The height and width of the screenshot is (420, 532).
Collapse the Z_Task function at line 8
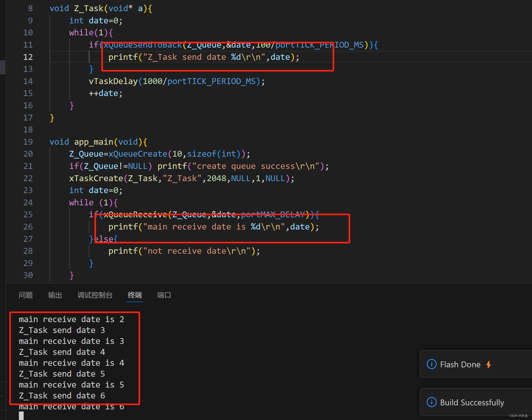tap(43, 8)
